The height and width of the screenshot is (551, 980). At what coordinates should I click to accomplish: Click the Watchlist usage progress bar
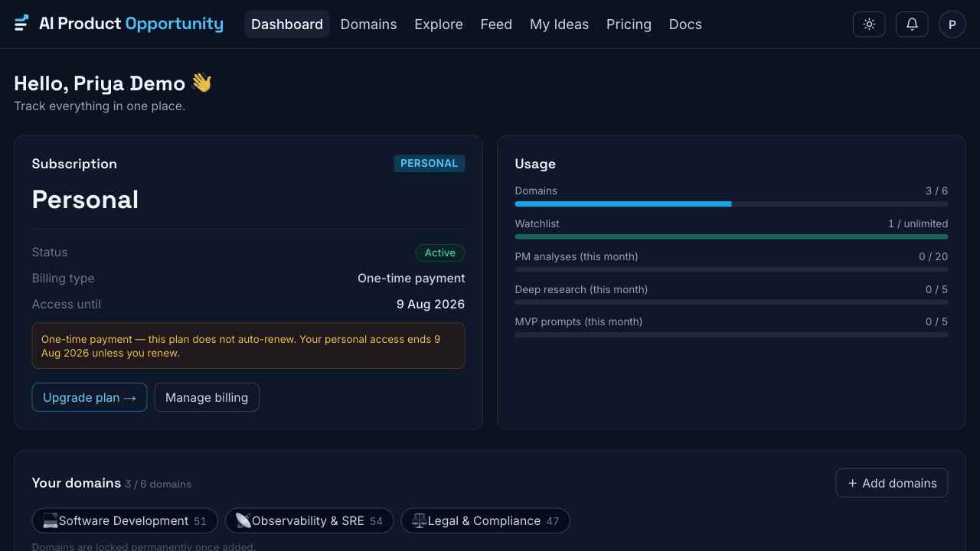point(731,237)
